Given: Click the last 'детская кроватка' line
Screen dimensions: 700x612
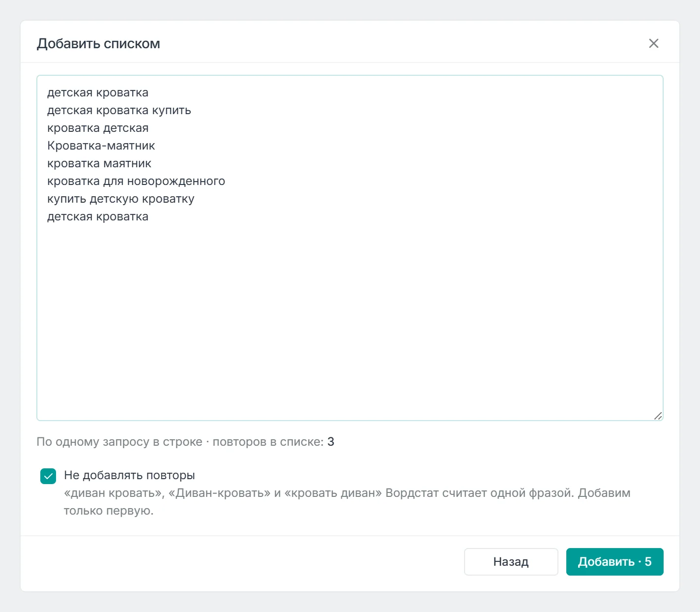Looking at the screenshot, I should pos(98,216).
